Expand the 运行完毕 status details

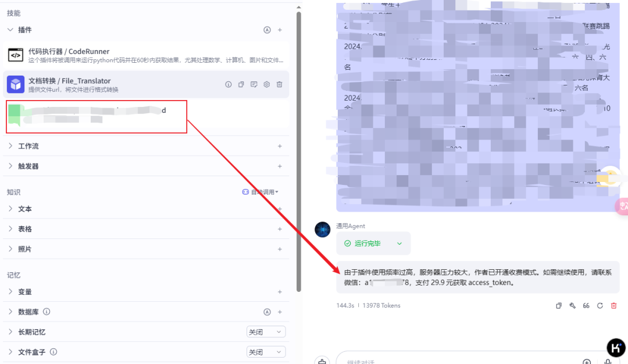coord(399,244)
